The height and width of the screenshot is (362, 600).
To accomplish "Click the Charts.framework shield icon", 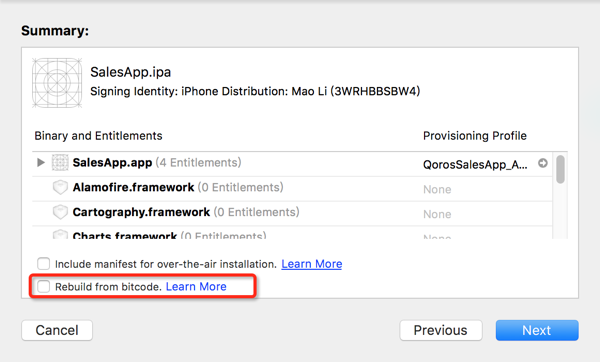I will click(60, 234).
